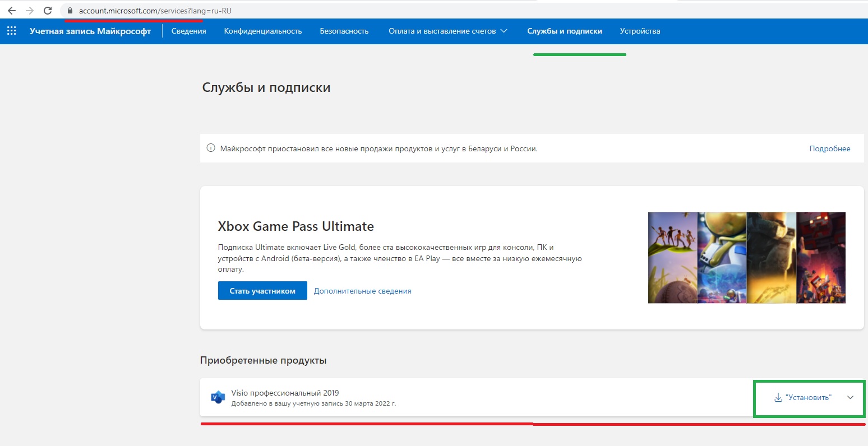
Task: Click the browser forward arrow
Action: click(30, 11)
